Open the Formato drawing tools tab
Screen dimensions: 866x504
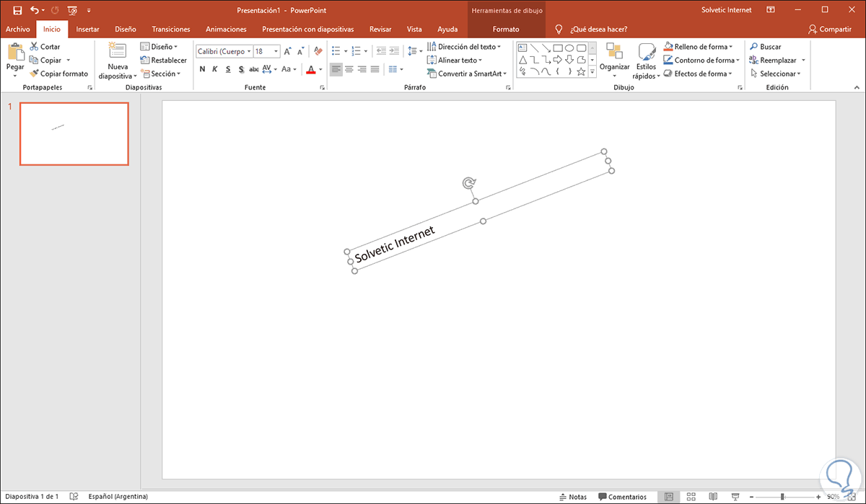pos(506,30)
